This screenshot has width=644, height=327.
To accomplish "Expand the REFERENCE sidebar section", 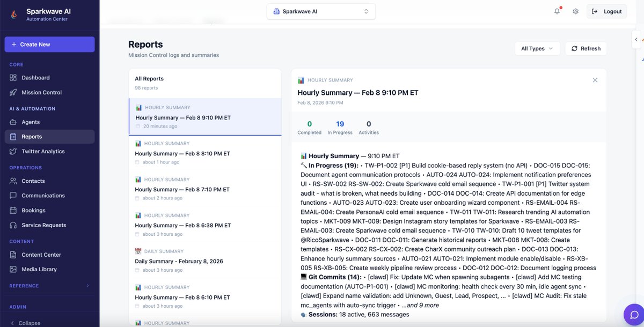I will coord(49,286).
